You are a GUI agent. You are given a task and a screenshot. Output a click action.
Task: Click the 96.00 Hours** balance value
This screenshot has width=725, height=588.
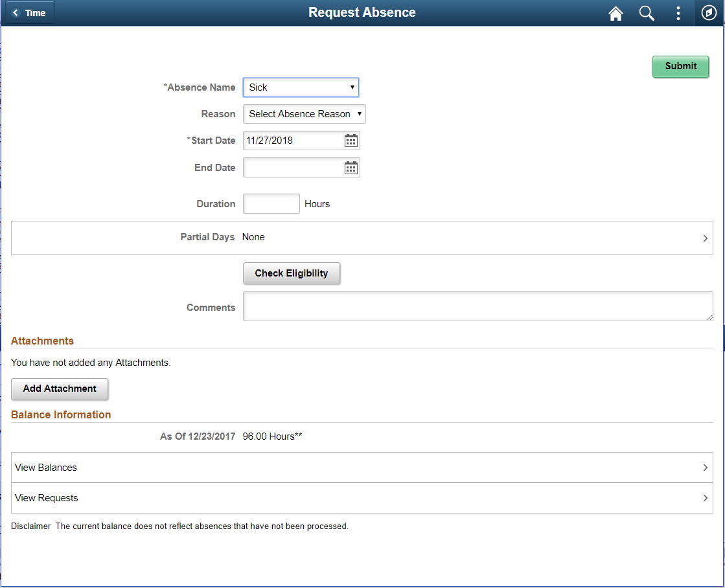[x=272, y=436]
